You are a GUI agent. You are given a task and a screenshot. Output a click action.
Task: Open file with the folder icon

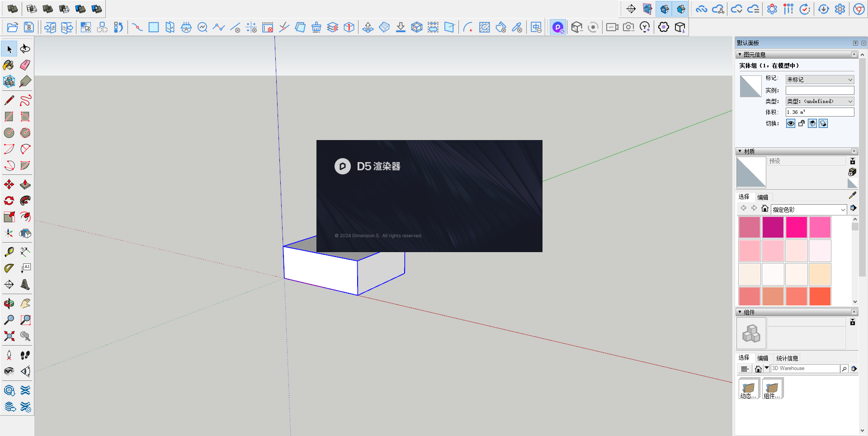click(13, 28)
